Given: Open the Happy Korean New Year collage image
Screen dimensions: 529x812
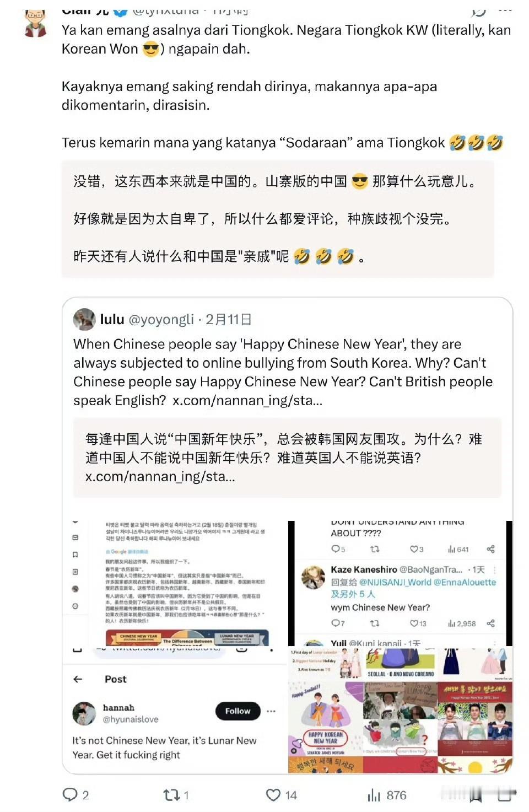Looking at the screenshot, I should click(x=401, y=710).
